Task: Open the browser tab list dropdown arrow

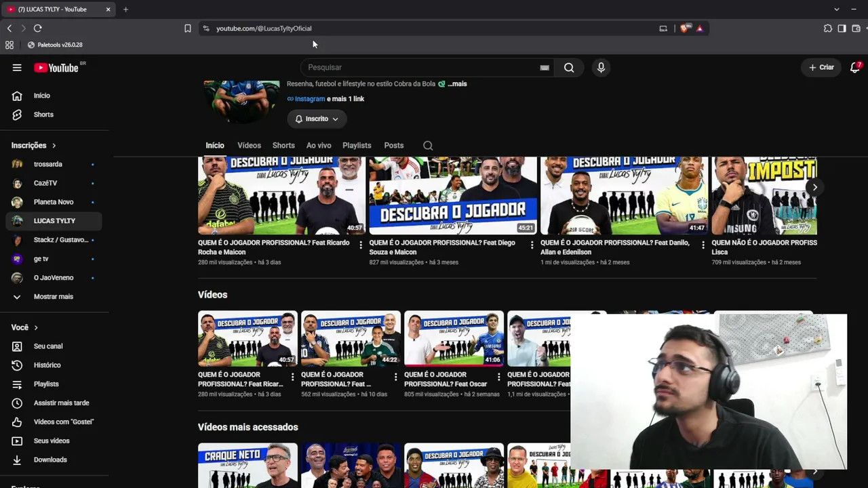Action: pos(836,9)
